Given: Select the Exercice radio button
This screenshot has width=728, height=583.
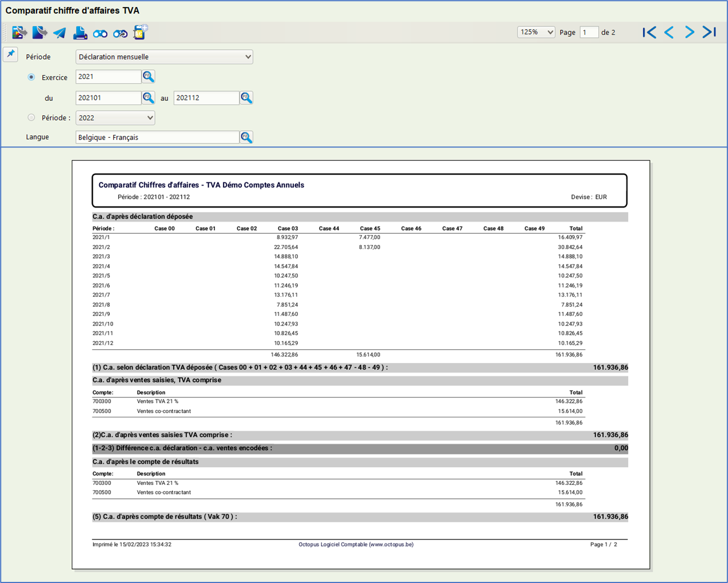Looking at the screenshot, I should [31, 77].
